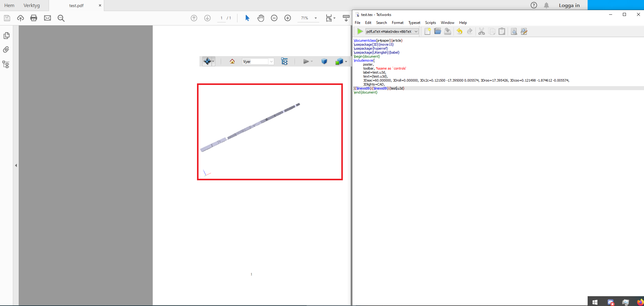Play the 3D animation
This screenshot has height=306, width=644.
click(x=306, y=61)
